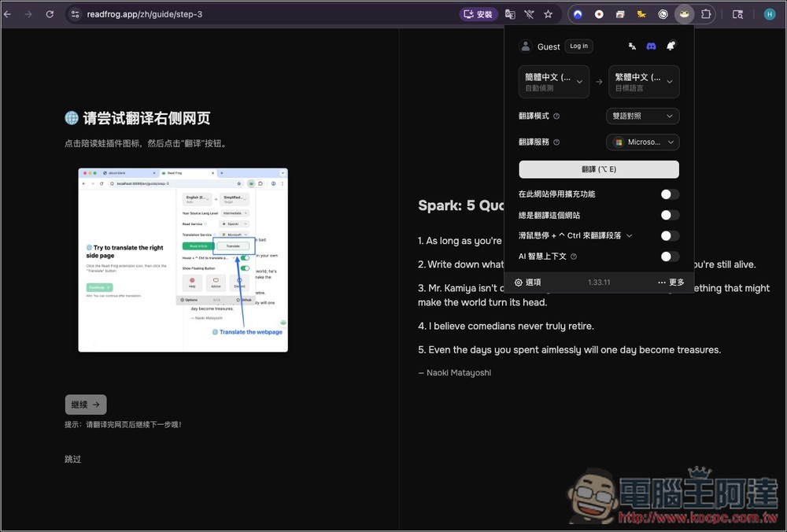Image resolution: width=787 pixels, height=532 pixels.
Task: Click the 跳过 skip link
Action: tap(72, 460)
